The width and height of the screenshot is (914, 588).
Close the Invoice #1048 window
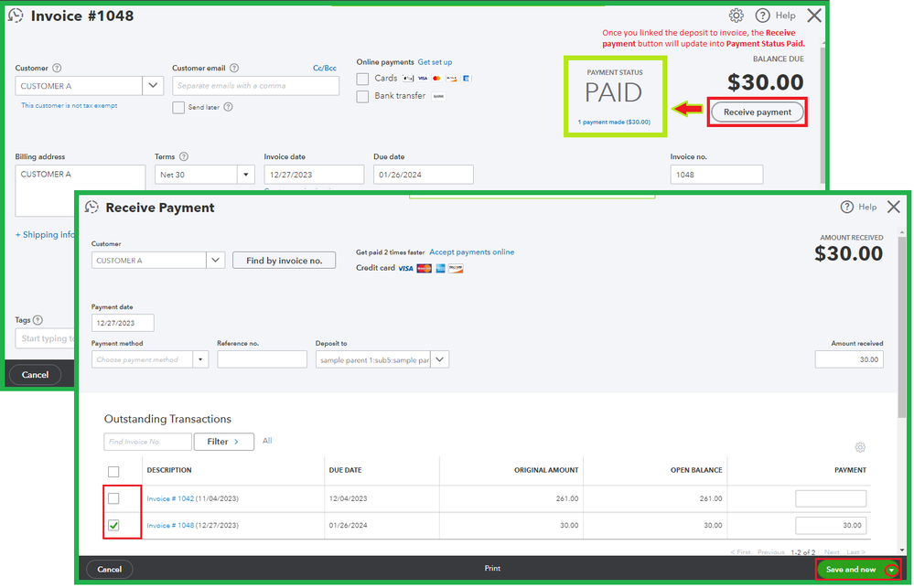[814, 16]
